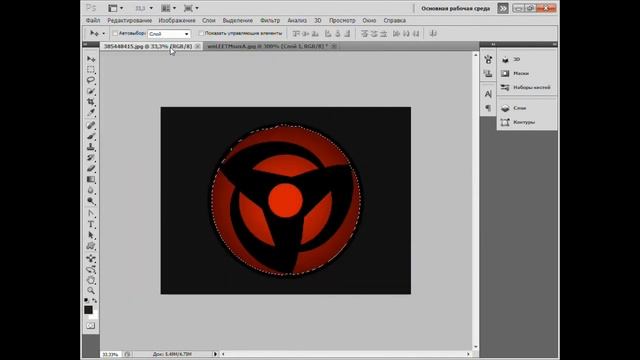Open the Слои menu
Screen dimensions: 640x360
[209, 20]
